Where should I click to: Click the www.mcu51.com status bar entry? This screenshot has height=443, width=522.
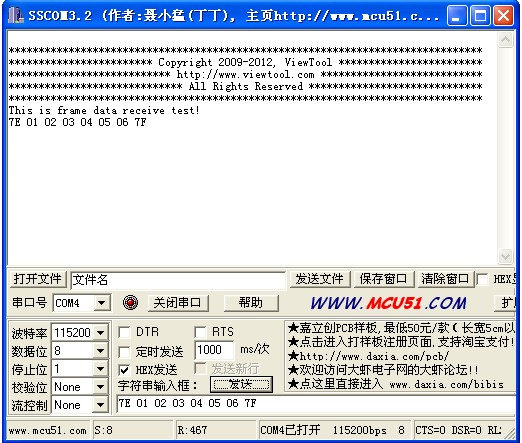[x=48, y=430]
